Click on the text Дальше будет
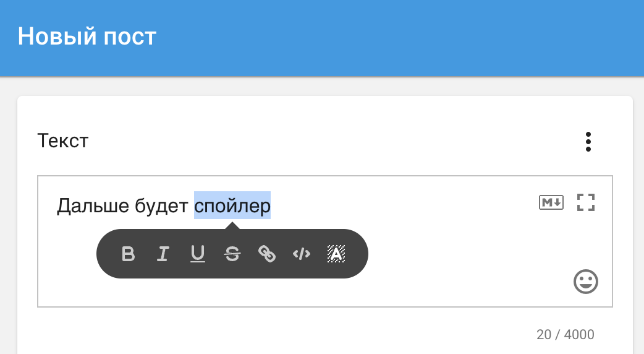 tap(122, 205)
